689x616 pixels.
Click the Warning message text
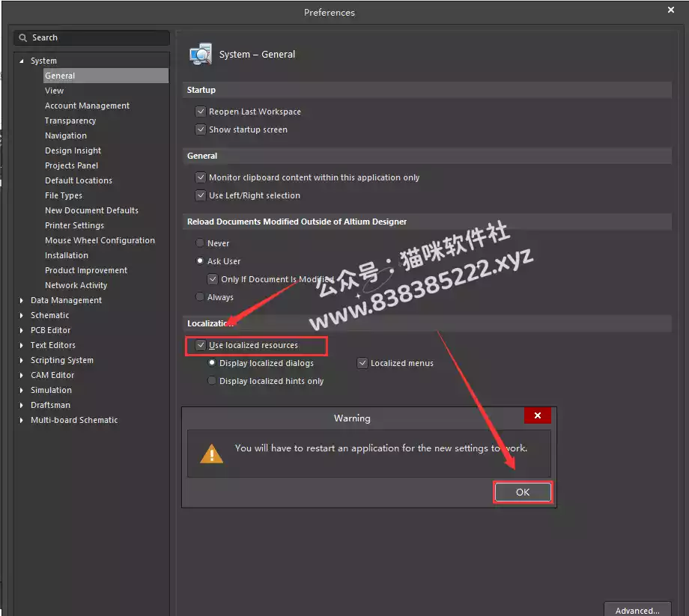point(381,448)
